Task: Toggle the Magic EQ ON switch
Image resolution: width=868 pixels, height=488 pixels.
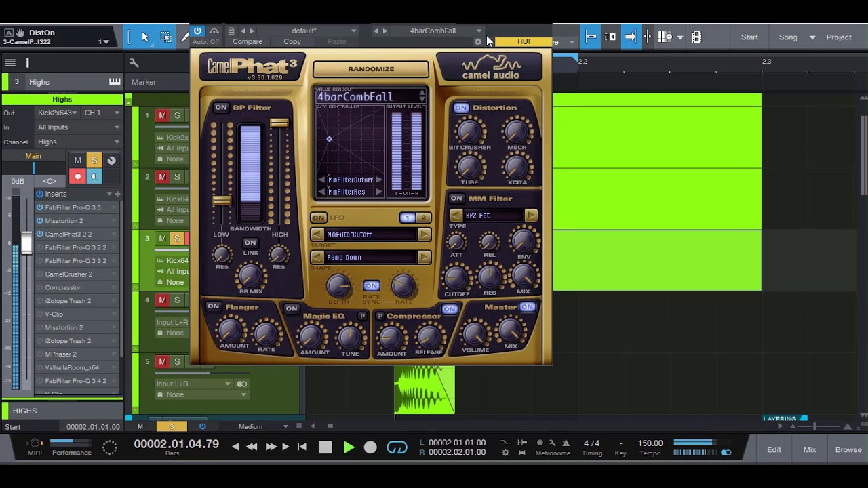Action: [292, 309]
